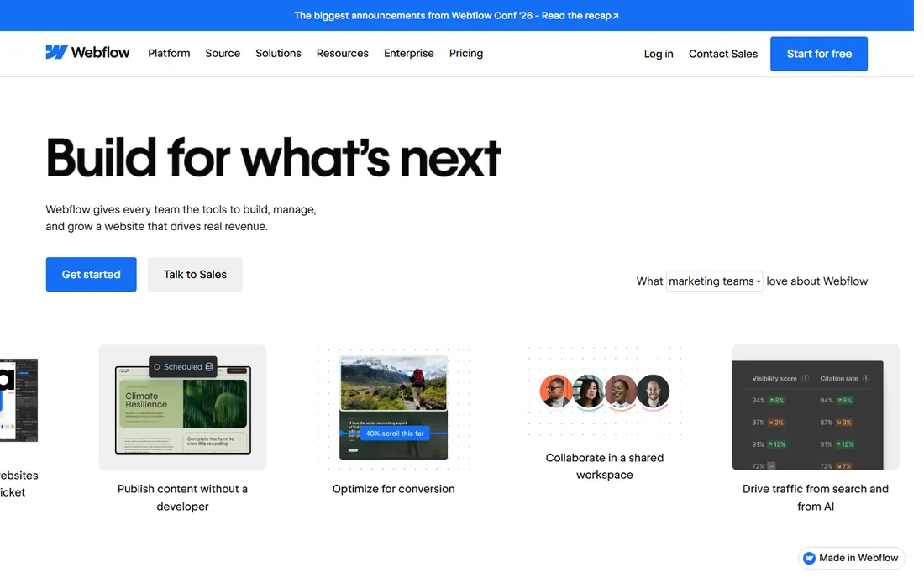Click the Scheduled badge on the content card
The width and height of the screenshot is (924, 578).
(182, 366)
